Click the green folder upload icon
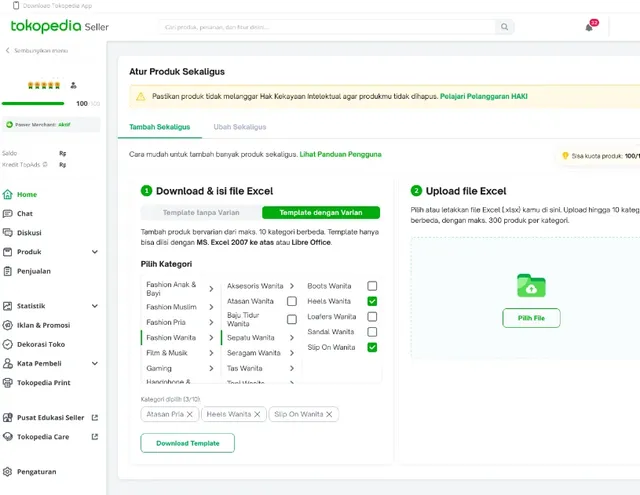This screenshot has width=640, height=495. pos(531,285)
